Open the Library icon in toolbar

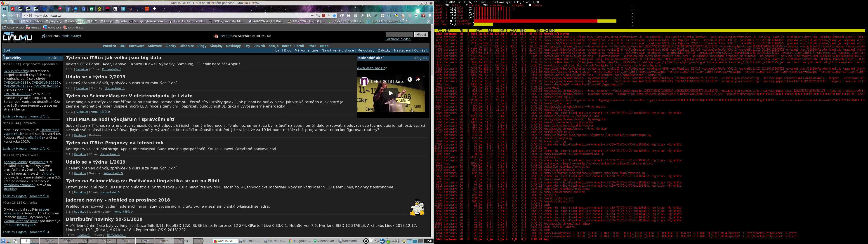tap(369, 16)
